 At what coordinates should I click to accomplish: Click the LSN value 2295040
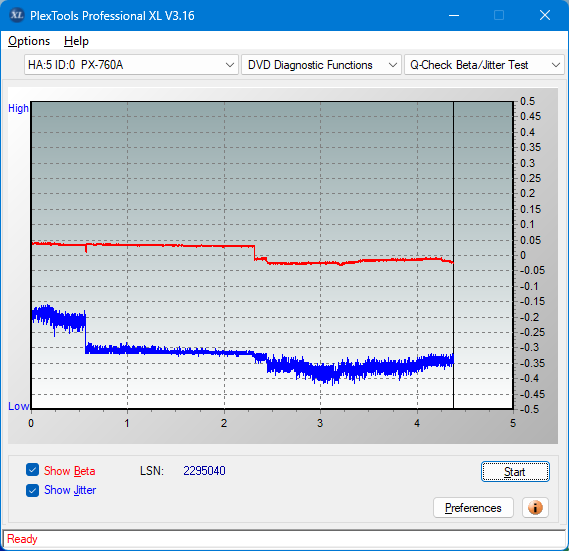coord(204,471)
